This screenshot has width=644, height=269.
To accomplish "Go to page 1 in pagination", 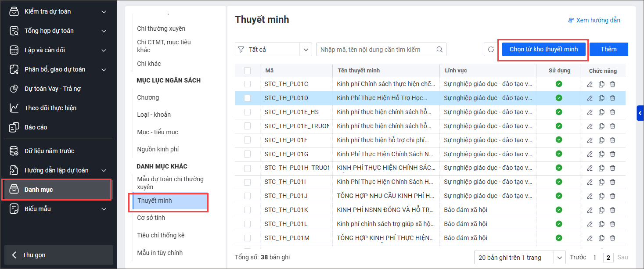I will coord(595,258).
